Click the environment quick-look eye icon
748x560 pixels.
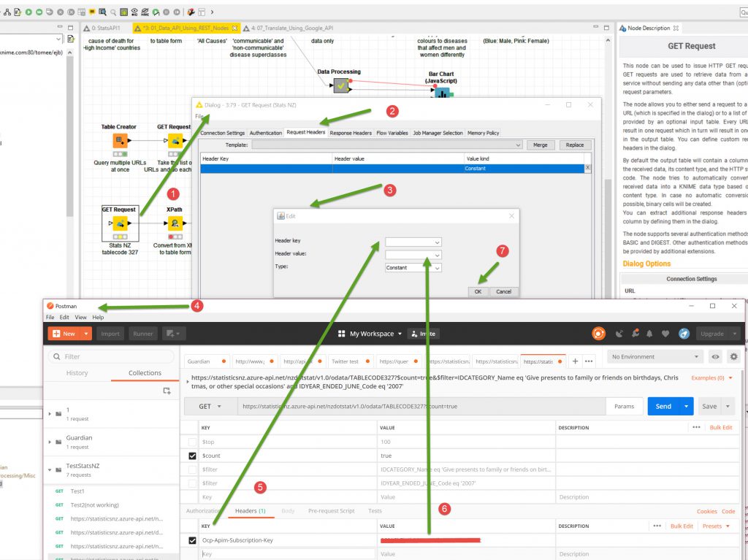pos(715,357)
